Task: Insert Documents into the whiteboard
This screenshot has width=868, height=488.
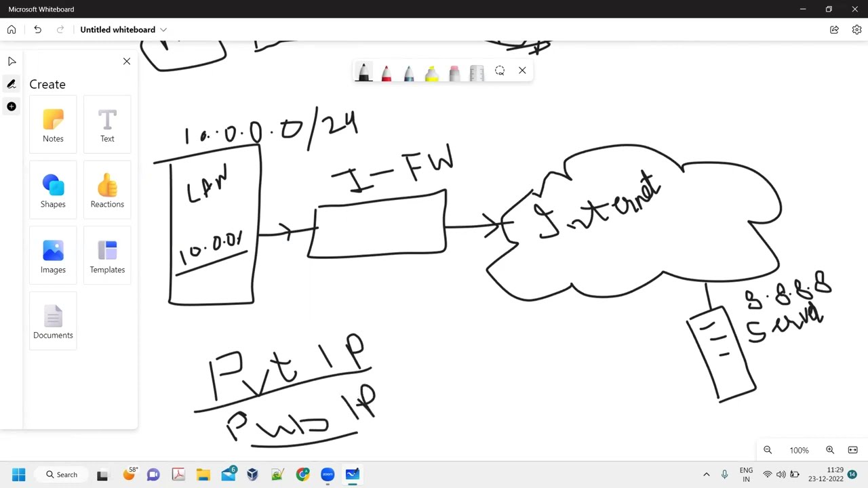Action: pos(53,321)
